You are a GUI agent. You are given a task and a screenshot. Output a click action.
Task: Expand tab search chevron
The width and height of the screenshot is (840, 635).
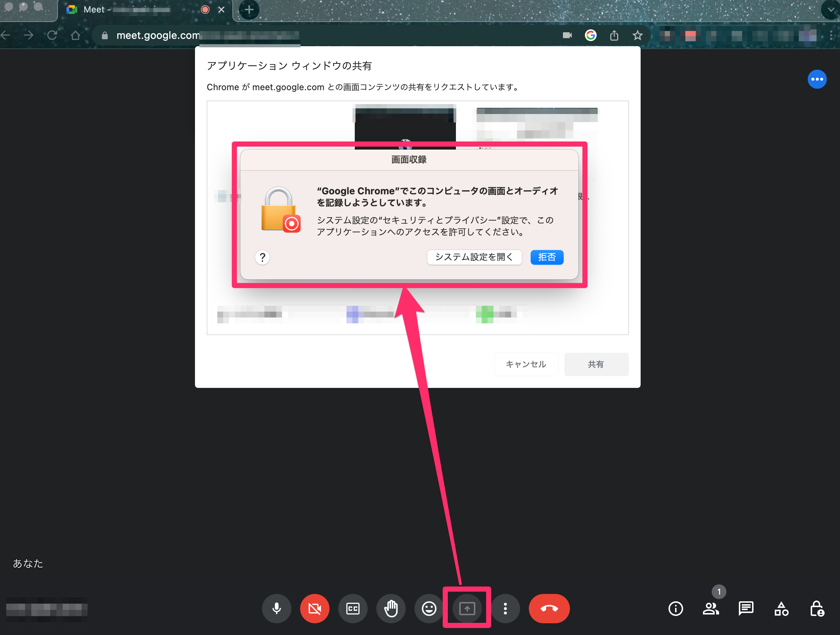click(831, 10)
